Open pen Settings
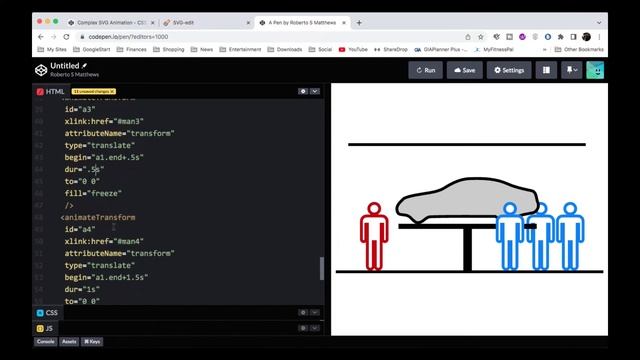 click(509, 70)
